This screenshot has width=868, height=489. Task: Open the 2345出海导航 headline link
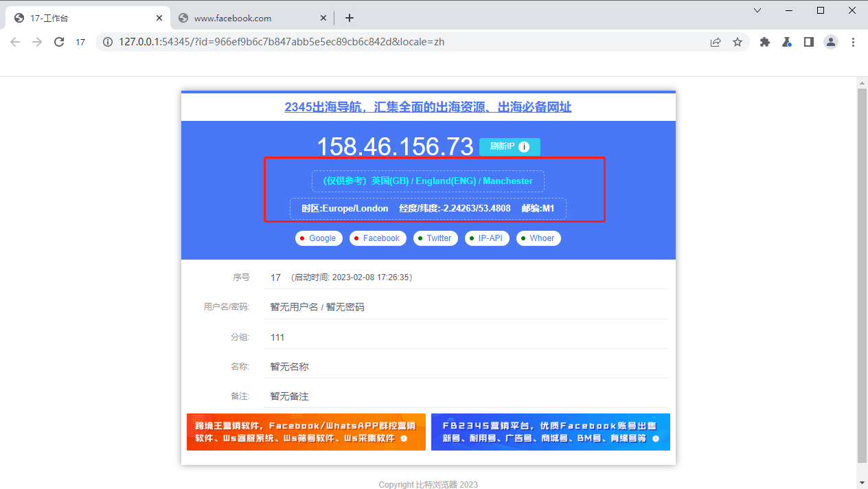point(428,107)
